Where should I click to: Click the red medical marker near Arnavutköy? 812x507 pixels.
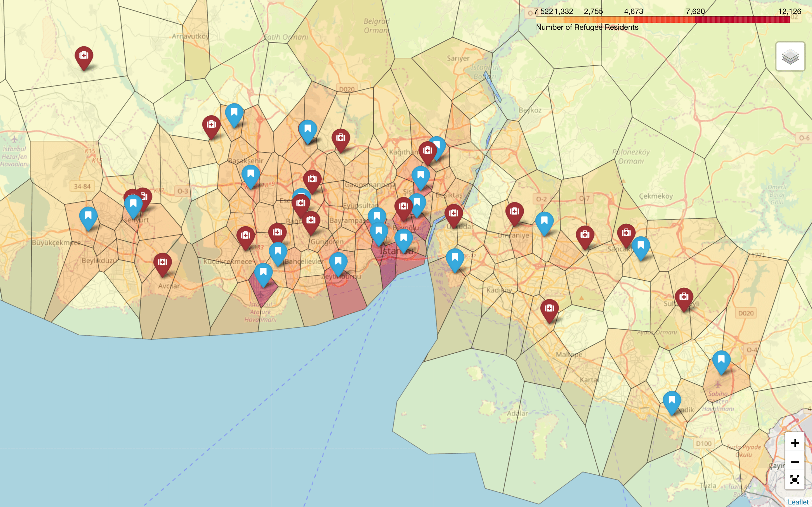click(x=83, y=56)
